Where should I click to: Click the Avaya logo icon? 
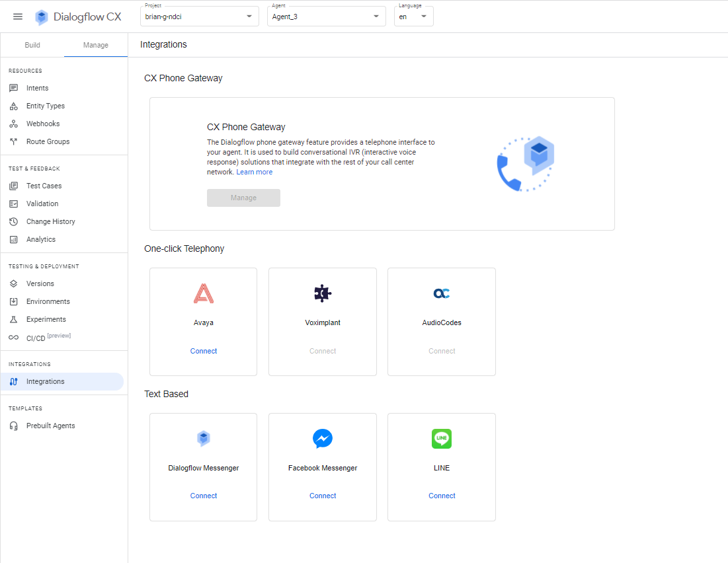pyautogui.click(x=204, y=293)
